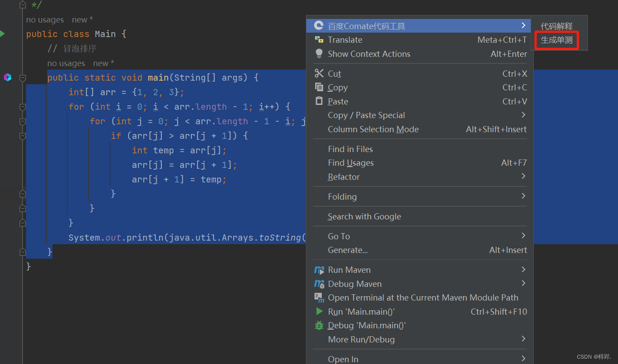Viewport: 618px width, 364px height.
Task: Click 'int temp = arr[j];' line
Action: point(179,150)
